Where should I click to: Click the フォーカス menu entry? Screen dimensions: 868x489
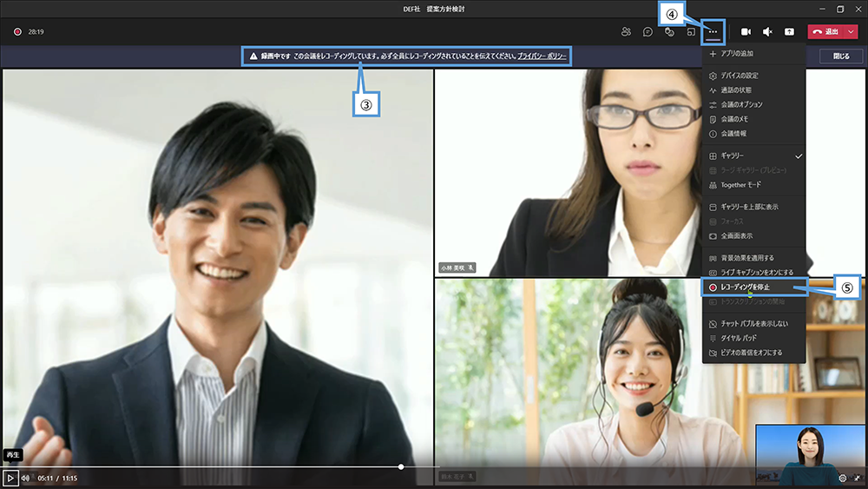[x=753, y=221]
